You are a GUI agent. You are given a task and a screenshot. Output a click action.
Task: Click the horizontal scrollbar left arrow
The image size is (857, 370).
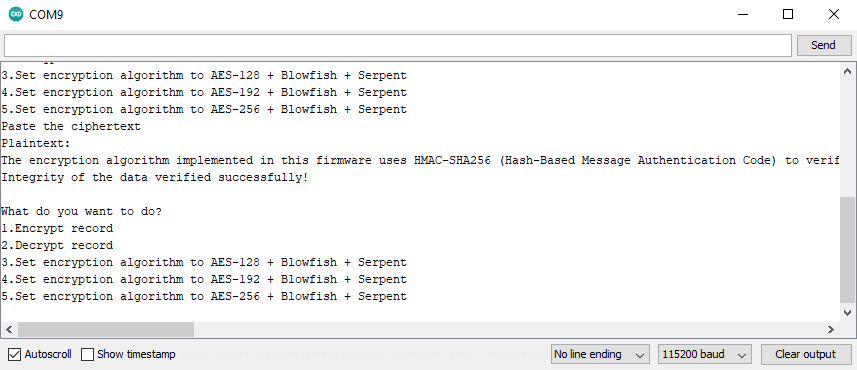(9, 330)
